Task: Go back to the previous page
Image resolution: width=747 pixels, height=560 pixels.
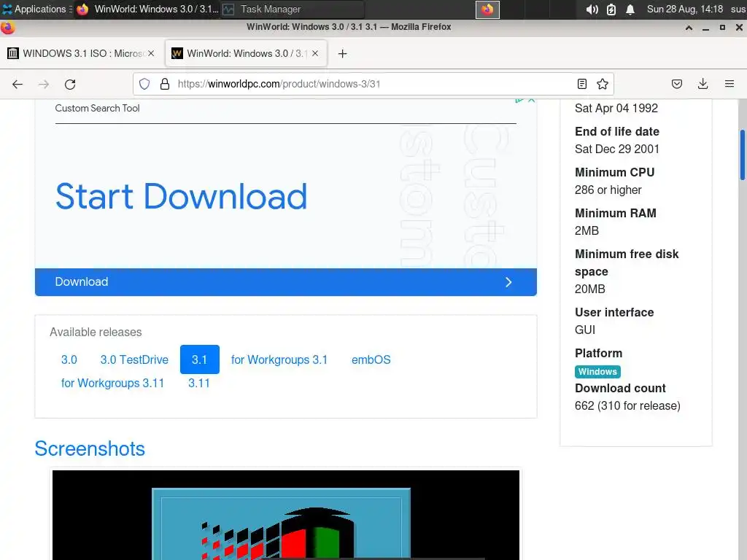Action: coord(18,85)
